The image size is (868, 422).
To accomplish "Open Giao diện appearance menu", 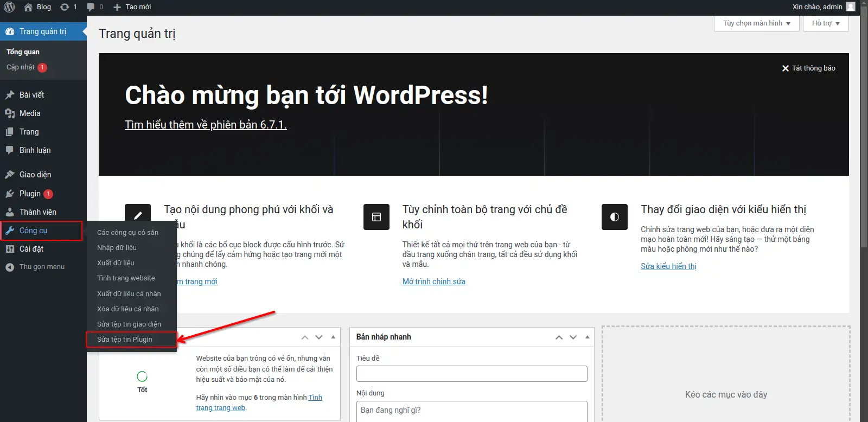I will coord(35,175).
